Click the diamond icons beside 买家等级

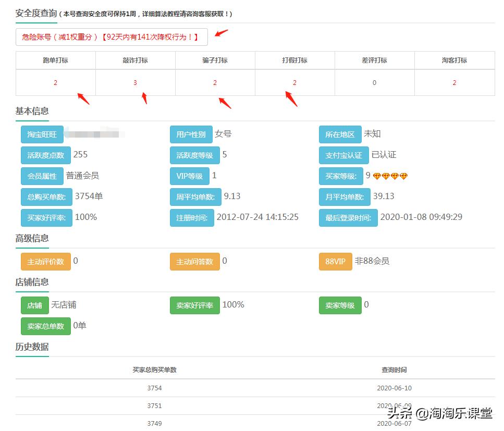tap(390, 176)
